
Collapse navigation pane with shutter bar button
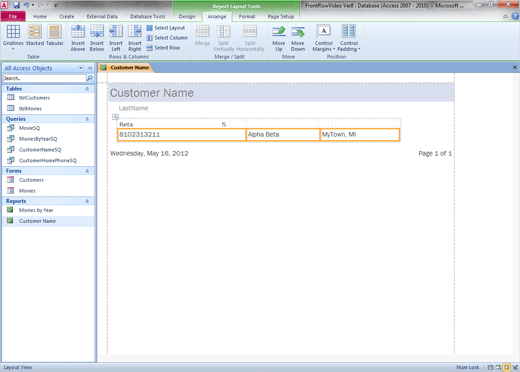[x=90, y=68]
